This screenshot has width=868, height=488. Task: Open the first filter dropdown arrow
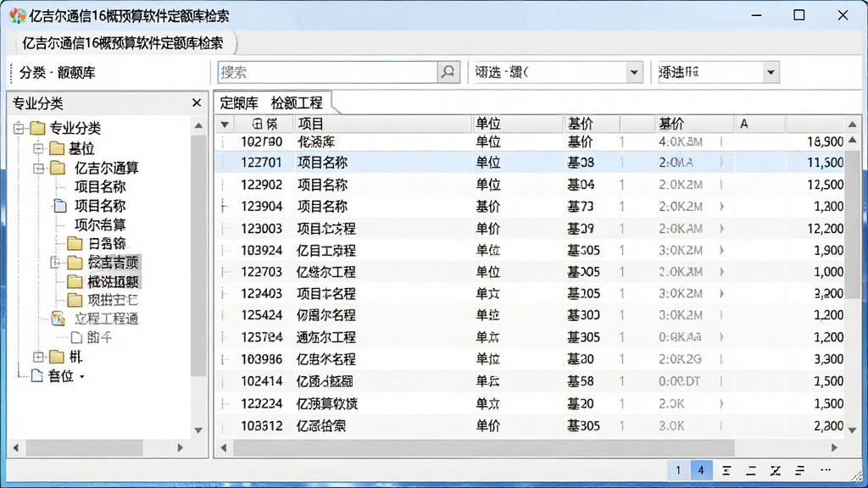tap(634, 73)
